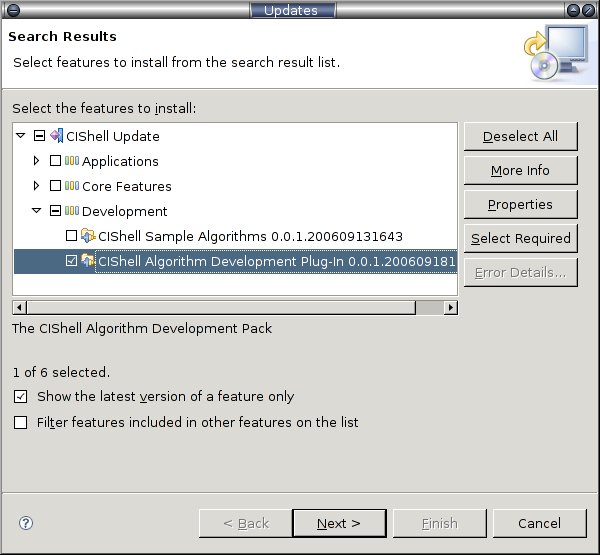Enable Filter features included in other features
Viewport: 600px width, 555px height.
(x=21, y=423)
